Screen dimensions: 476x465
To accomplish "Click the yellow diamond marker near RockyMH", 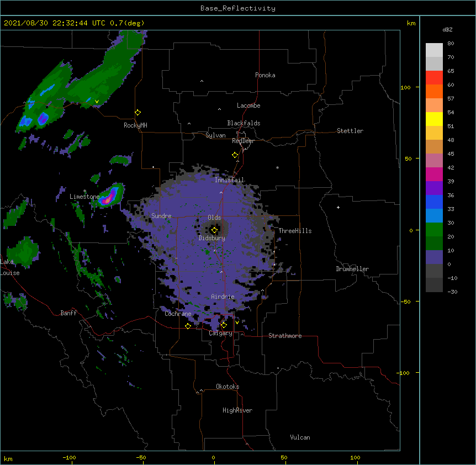I will pos(138,113).
